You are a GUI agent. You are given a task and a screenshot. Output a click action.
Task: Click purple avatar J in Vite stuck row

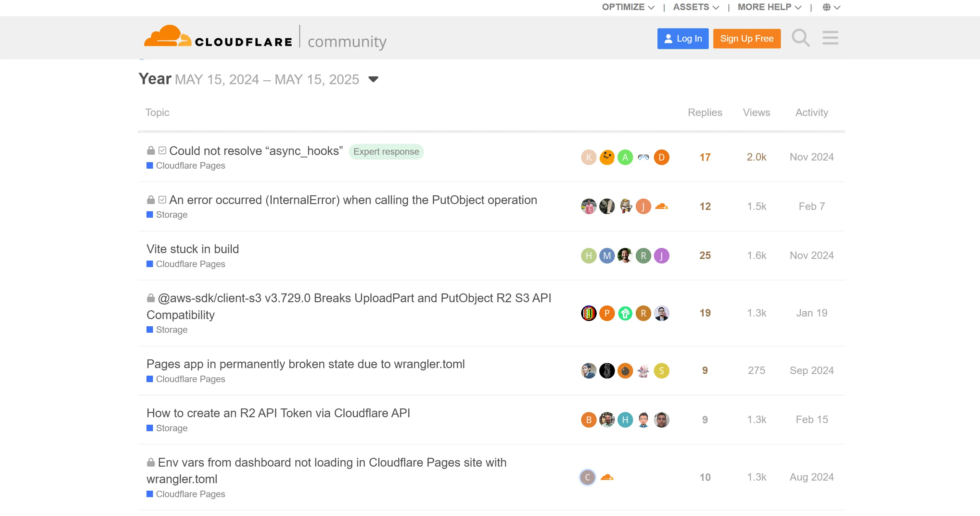[x=662, y=256]
